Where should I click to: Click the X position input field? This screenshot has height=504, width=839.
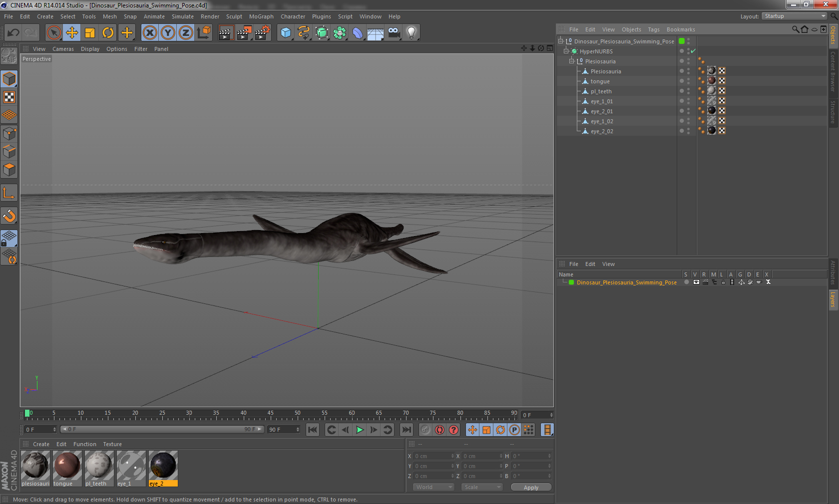click(434, 456)
